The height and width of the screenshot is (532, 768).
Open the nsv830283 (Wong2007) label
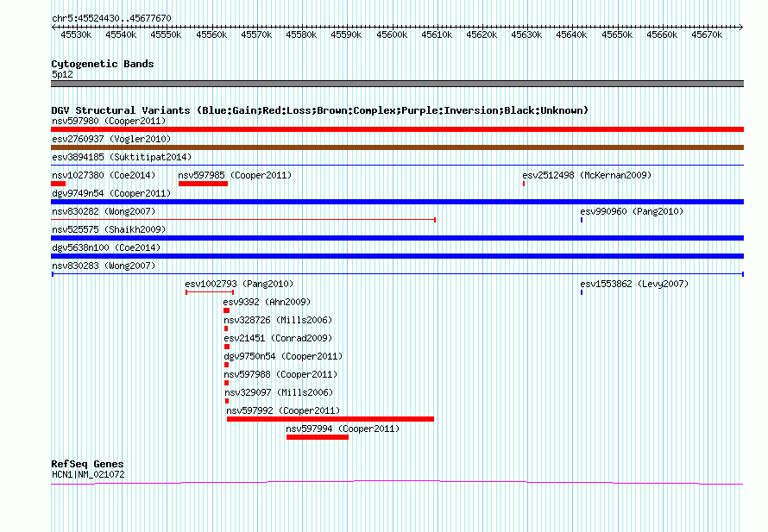104,266
